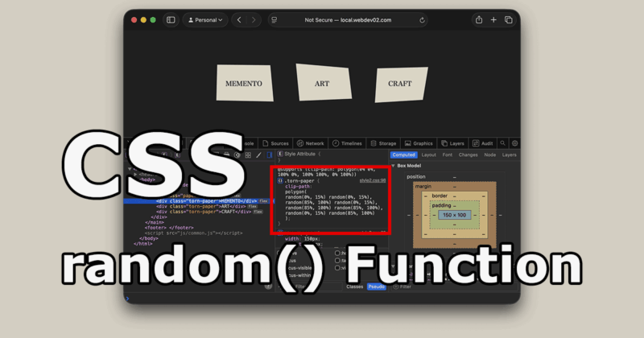Select the Changes sidebar tab
Image resolution: width=644 pixels, height=338 pixels.
pos(469,155)
